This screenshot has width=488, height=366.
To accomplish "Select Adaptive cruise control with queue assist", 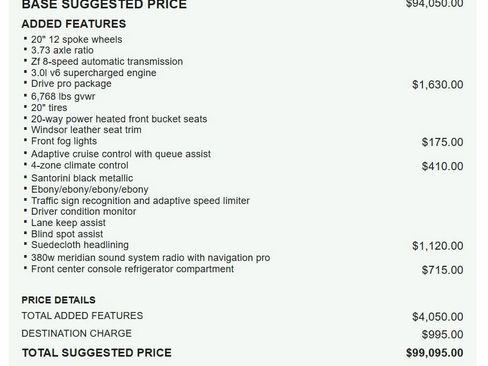I will point(121,154).
